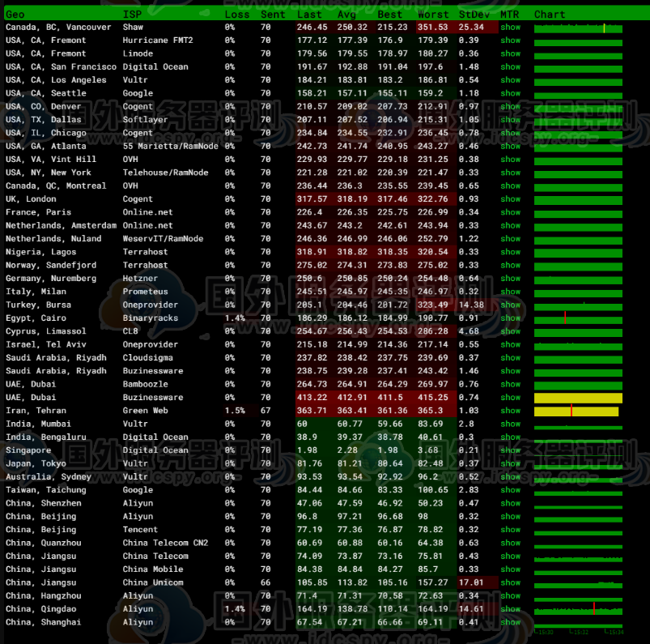Click the yellow latency chart for UAE Dubai Buzinessware

578,399
